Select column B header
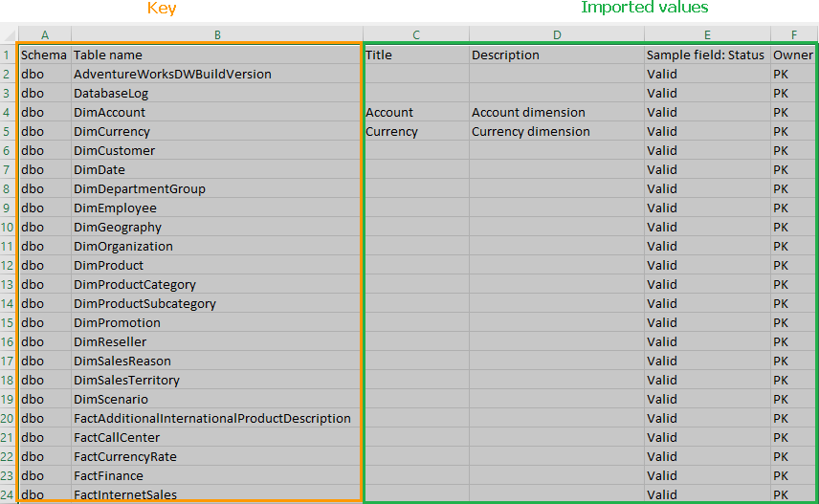 coord(217,34)
